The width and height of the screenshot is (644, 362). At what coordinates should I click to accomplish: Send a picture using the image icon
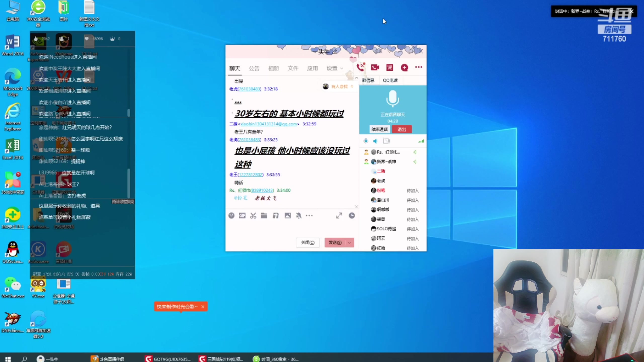click(288, 215)
